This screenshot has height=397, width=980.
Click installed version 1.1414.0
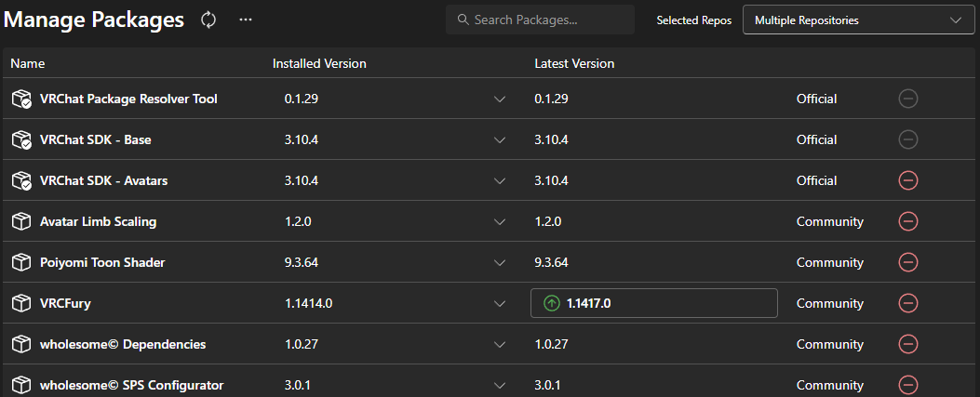308,303
